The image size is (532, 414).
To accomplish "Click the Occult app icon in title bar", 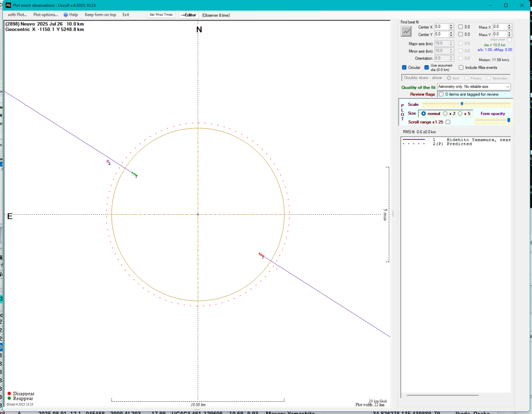I will pos(8,5).
